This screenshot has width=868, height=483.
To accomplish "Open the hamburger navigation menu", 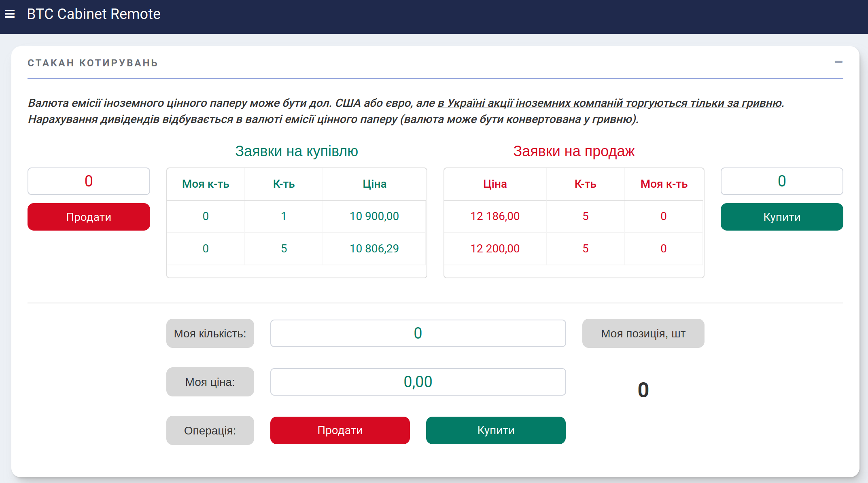I will tap(10, 14).
